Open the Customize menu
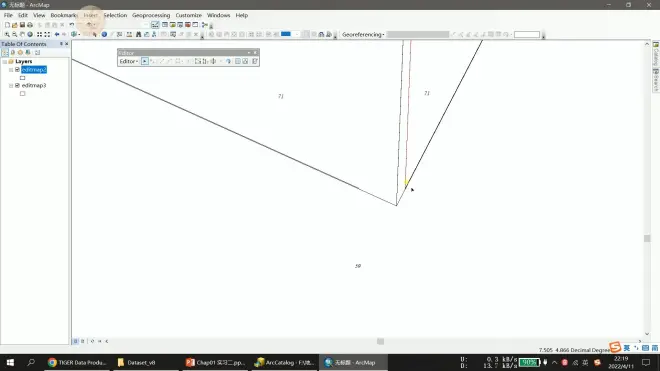 tap(189, 15)
